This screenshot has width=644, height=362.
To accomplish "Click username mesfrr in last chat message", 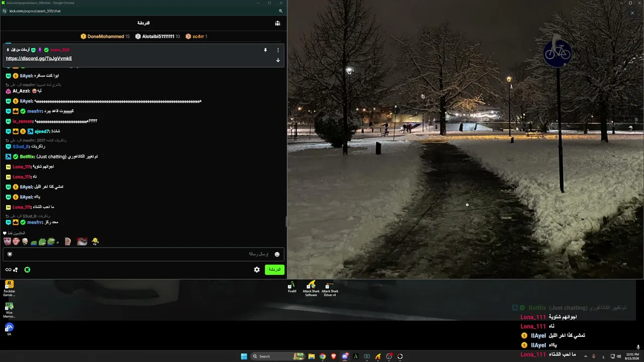I will tap(35, 222).
